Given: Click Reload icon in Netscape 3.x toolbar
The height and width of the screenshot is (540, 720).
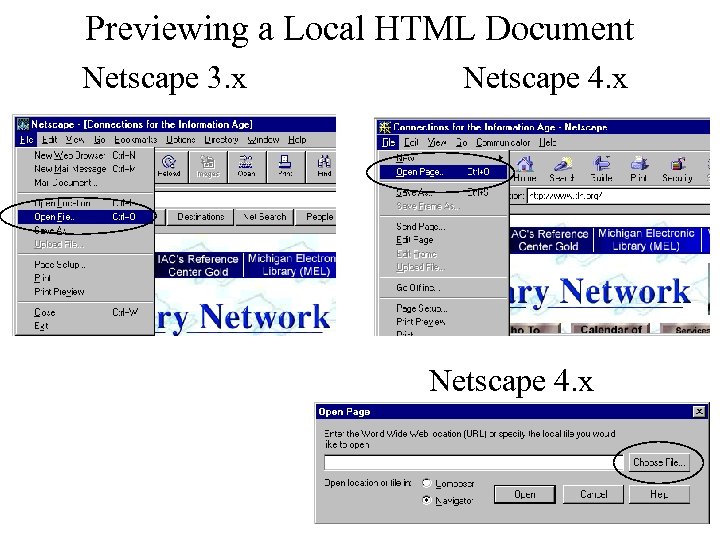Looking at the screenshot, I should click(169, 167).
